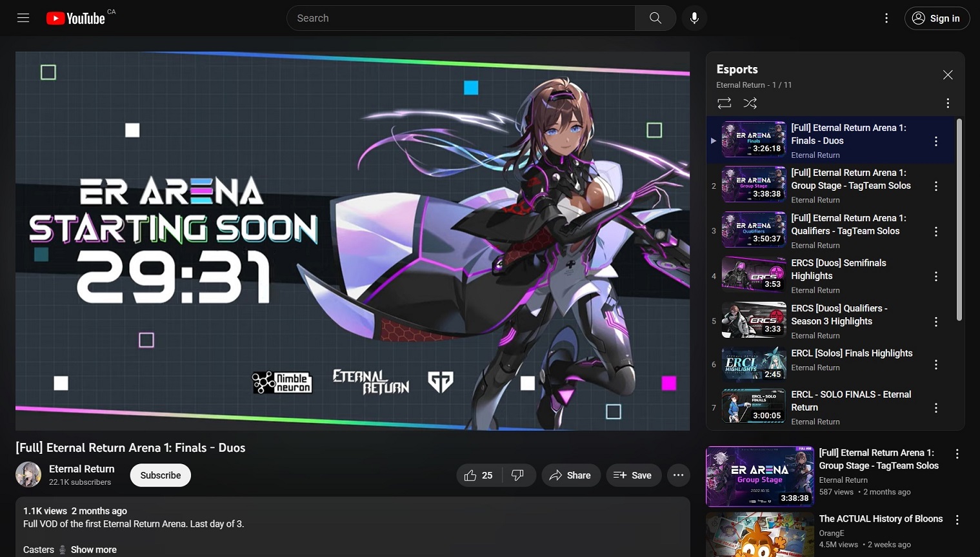This screenshot has height=557, width=980.
Task: Click the search magnifier button
Action: coord(655,18)
